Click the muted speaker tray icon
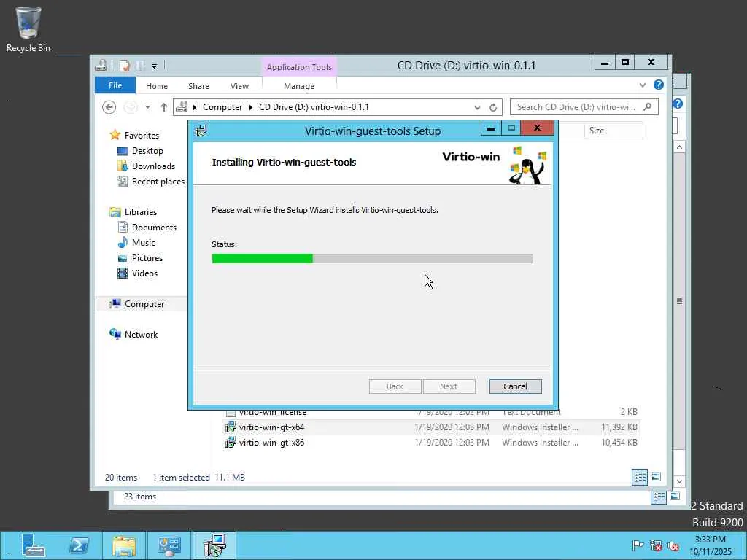The width and height of the screenshot is (747, 560). 673,545
